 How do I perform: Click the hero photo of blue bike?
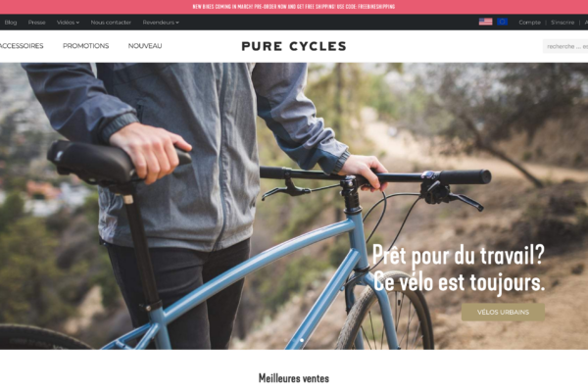pyautogui.click(x=294, y=206)
